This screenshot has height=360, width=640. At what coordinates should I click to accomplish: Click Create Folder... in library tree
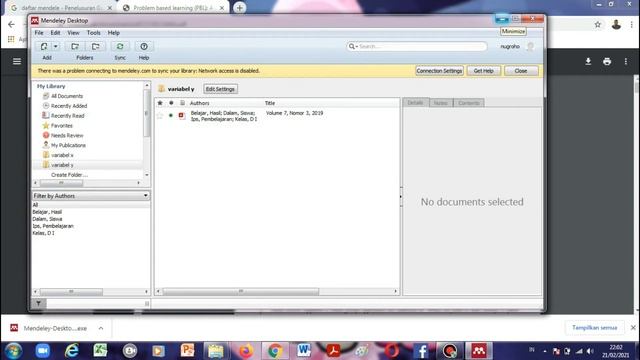pyautogui.click(x=69, y=175)
